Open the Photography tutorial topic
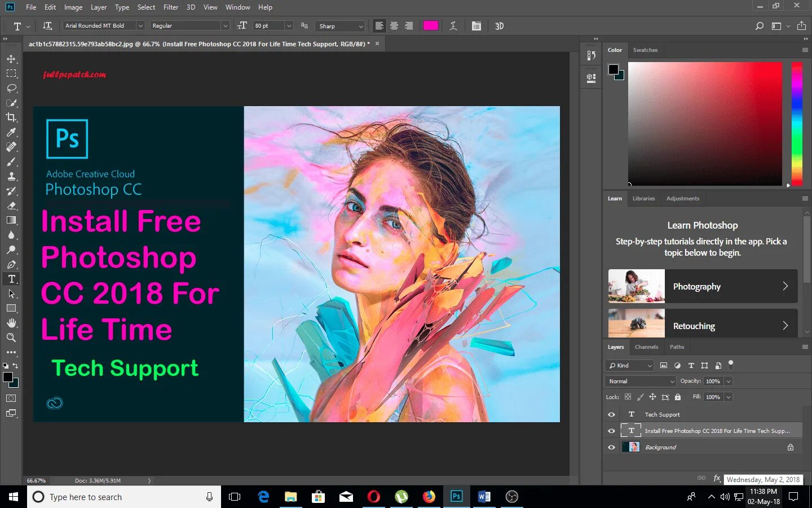The height and width of the screenshot is (508, 812). click(703, 286)
